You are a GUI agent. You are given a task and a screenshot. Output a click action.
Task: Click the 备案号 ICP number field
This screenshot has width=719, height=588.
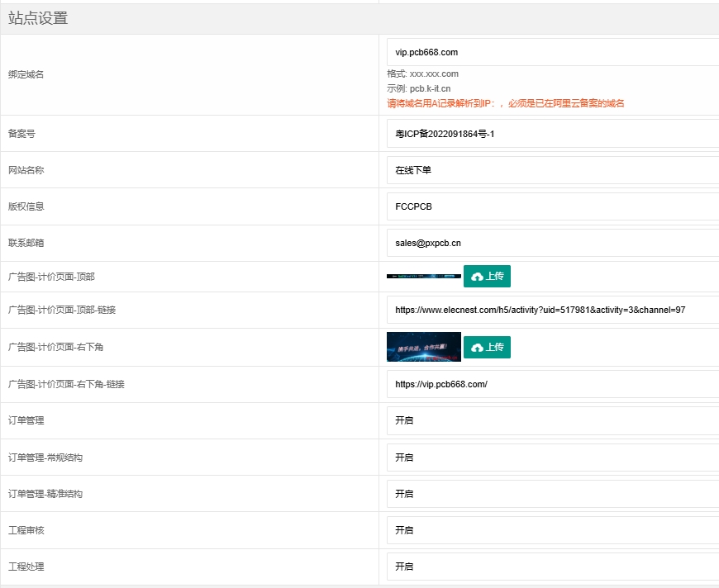pos(552,134)
